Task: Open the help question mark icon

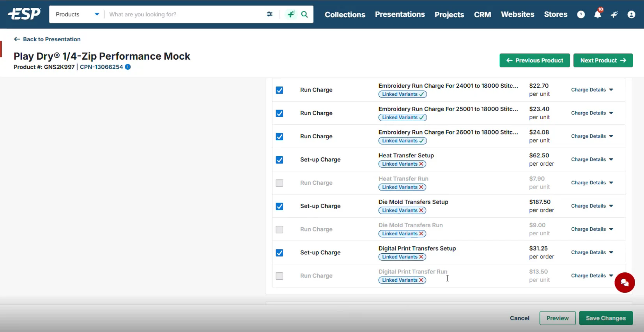Action: [581, 14]
